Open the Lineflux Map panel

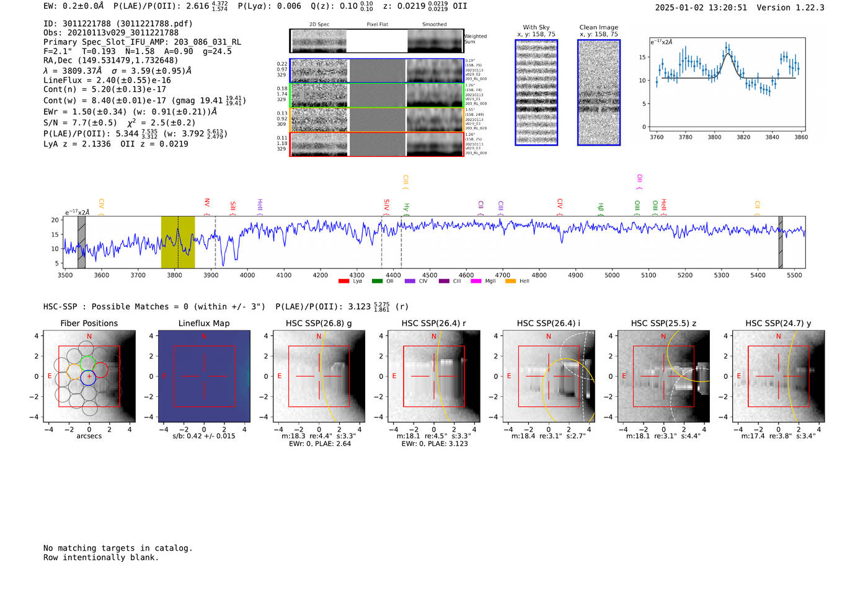tap(204, 376)
